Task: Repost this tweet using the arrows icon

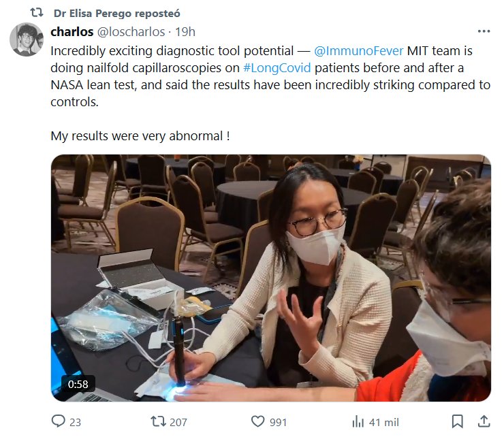Action: (158, 421)
